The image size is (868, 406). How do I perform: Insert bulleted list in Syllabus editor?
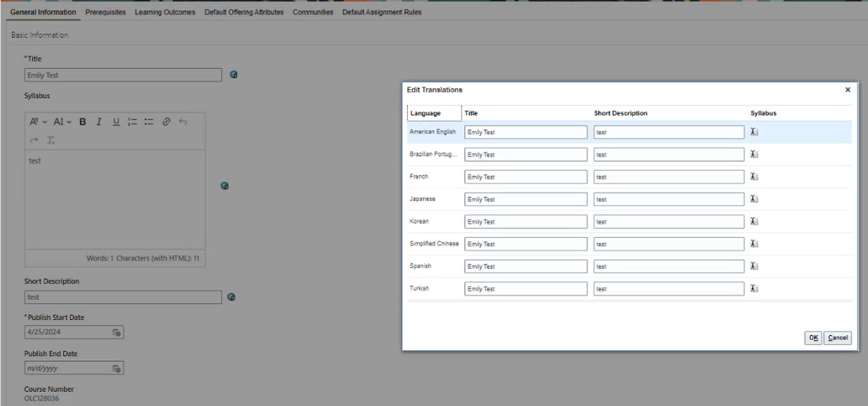click(149, 122)
